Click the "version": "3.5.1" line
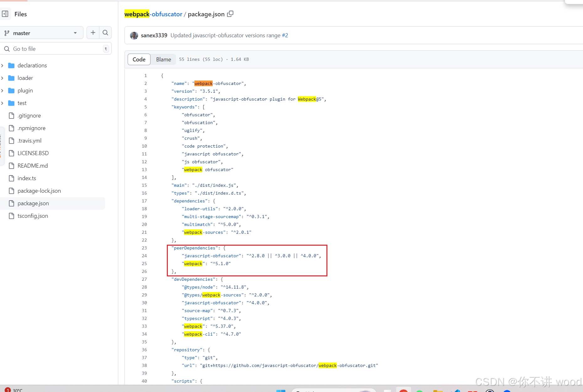 [x=196, y=91]
